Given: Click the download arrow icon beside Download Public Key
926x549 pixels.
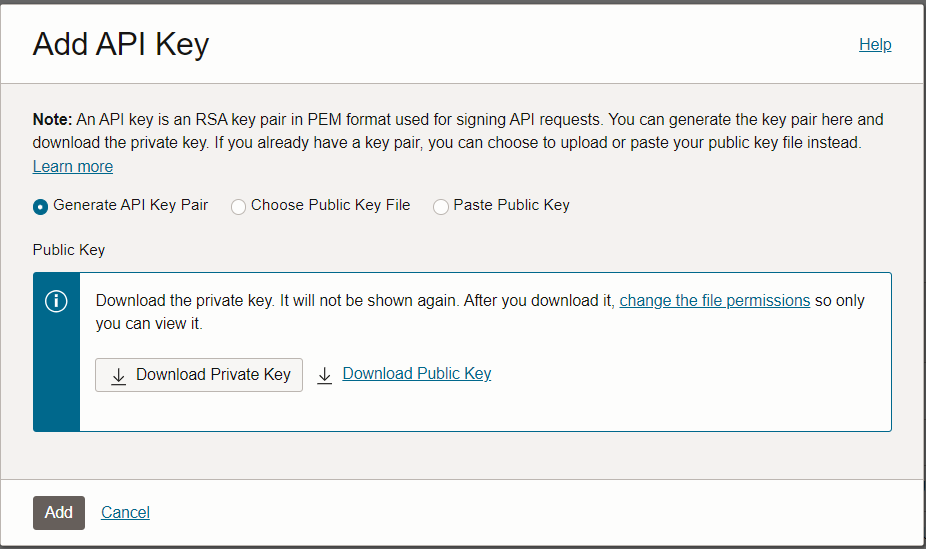Looking at the screenshot, I should (324, 375).
